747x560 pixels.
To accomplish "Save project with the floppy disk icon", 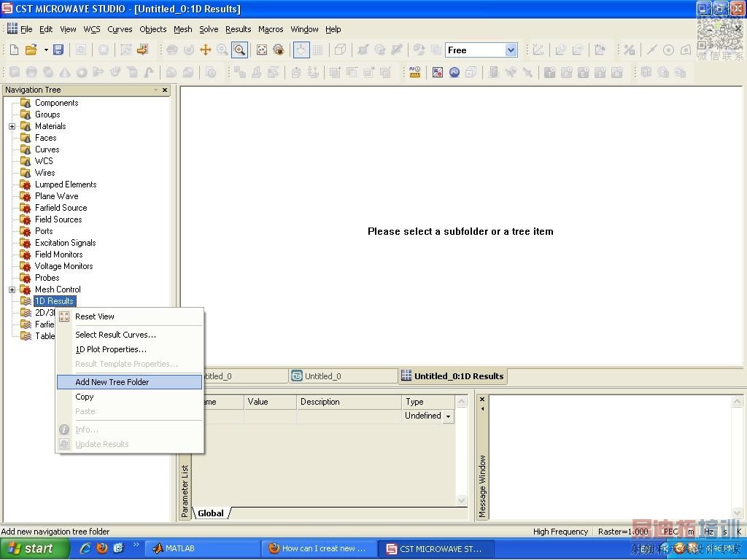I will 58,50.
